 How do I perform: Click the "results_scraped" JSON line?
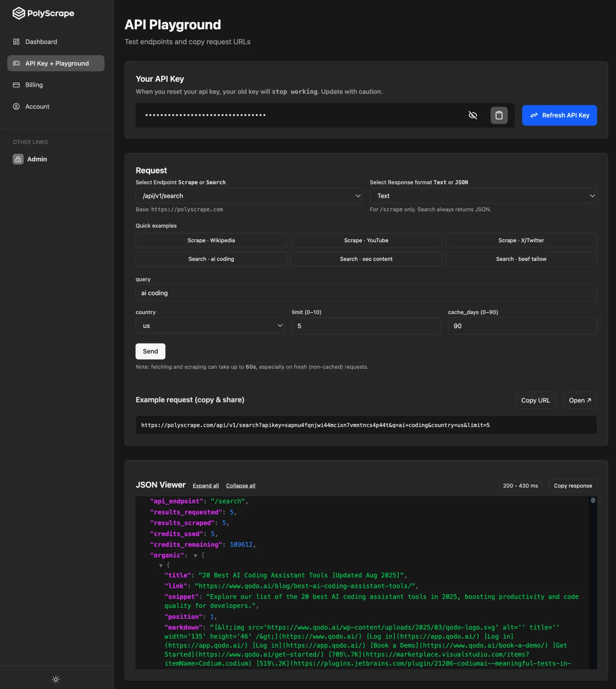[x=190, y=523]
